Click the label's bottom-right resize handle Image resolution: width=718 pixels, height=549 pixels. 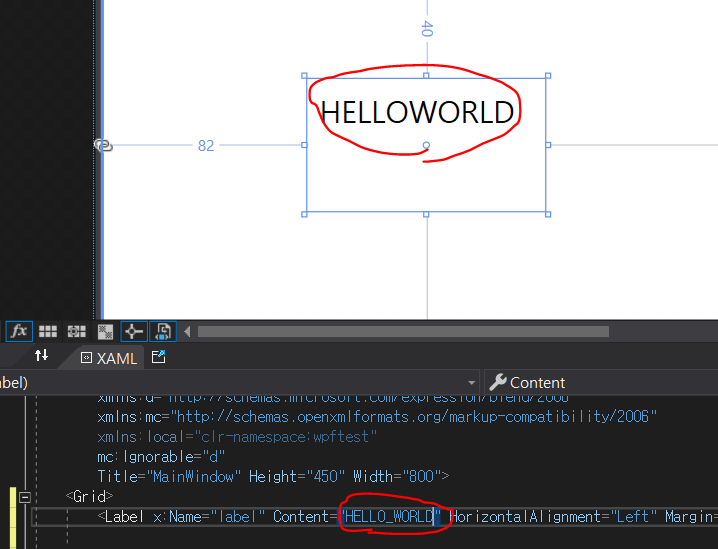[548, 214]
